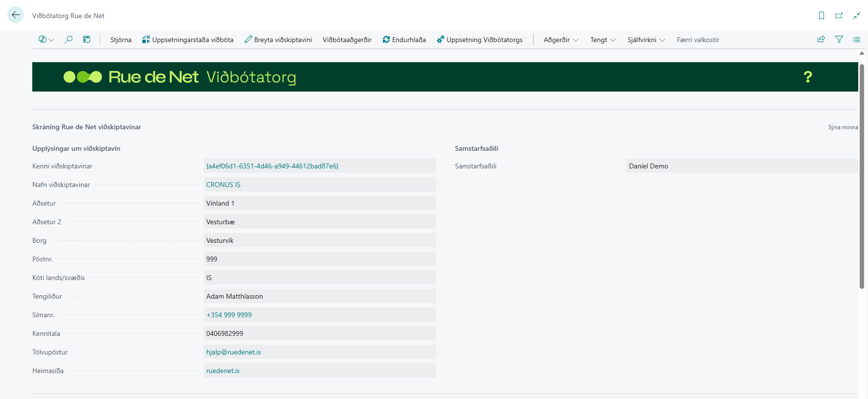Screen dimensions: 868x399
Task: Open page in new window icon
Action: coord(839,16)
